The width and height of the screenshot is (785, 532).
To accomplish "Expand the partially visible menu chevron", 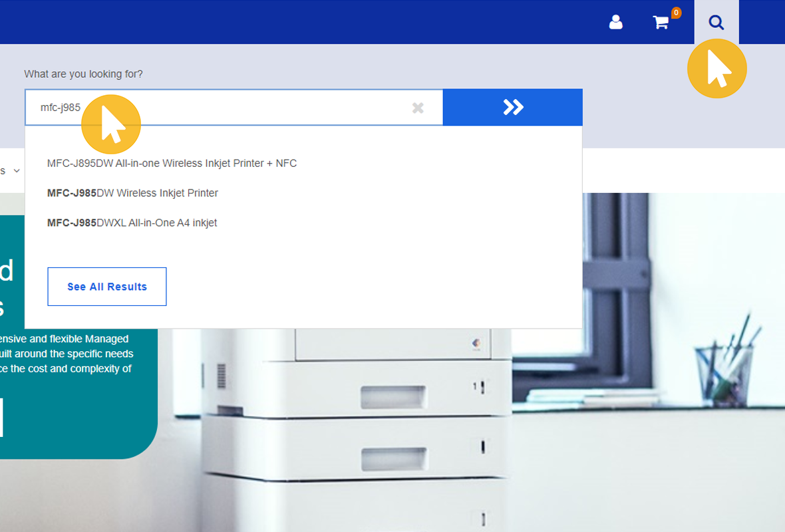I will 17,171.
